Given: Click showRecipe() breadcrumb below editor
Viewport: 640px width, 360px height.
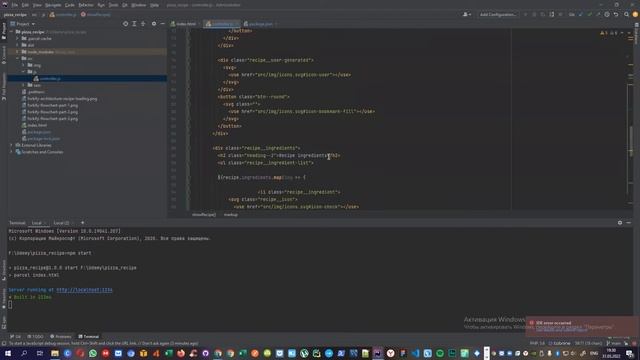Looking at the screenshot, I should click(204, 215).
